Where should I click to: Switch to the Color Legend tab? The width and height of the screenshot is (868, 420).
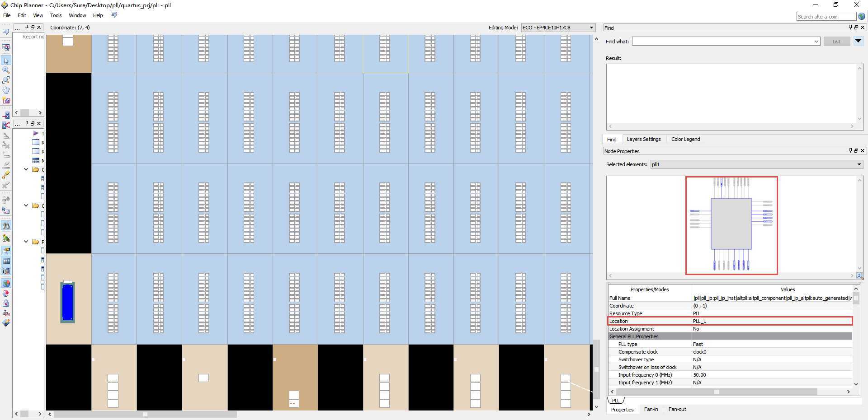coord(685,139)
